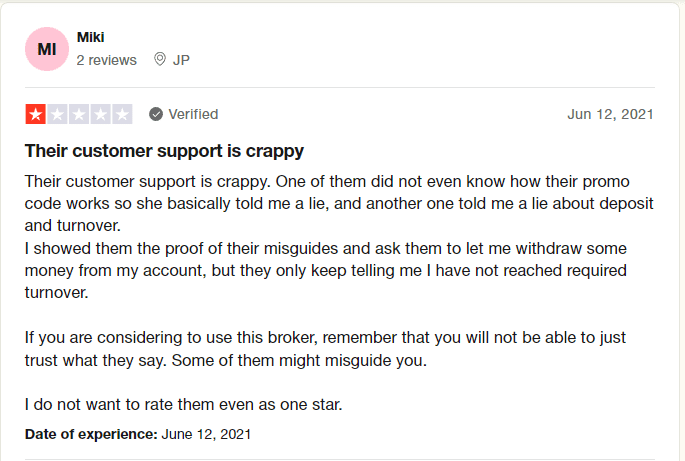The width and height of the screenshot is (685, 461).
Task: Click the 'Date of experience' label
Action: click(91, 434)
